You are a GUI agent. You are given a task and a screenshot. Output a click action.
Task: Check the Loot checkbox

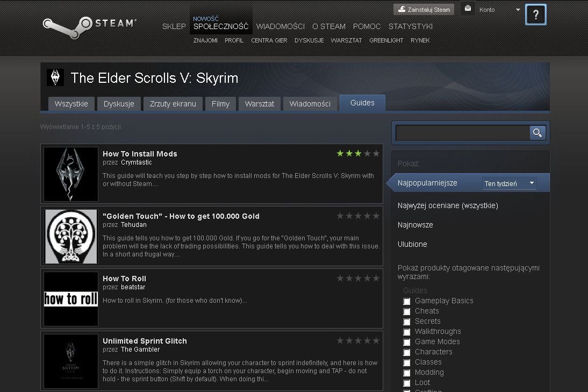[406, 383]
